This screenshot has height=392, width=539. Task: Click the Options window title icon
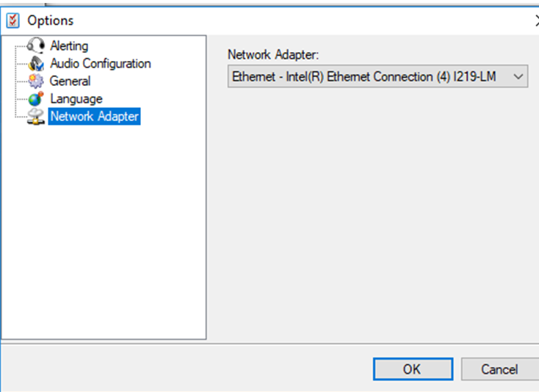[x=12, y=21]
